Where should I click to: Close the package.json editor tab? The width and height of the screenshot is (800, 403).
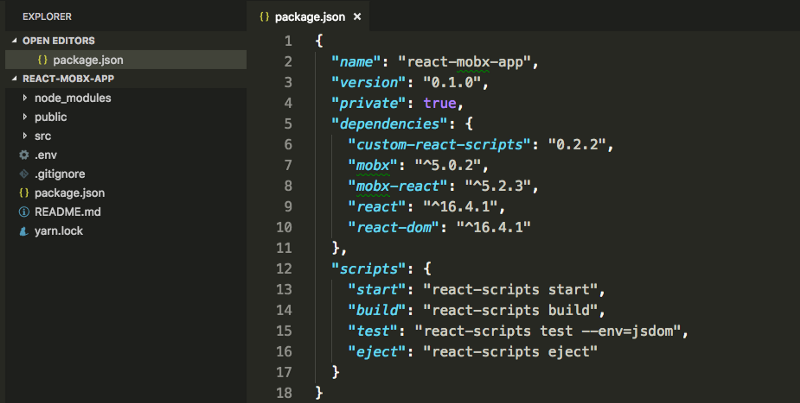(x=357, y=17)
